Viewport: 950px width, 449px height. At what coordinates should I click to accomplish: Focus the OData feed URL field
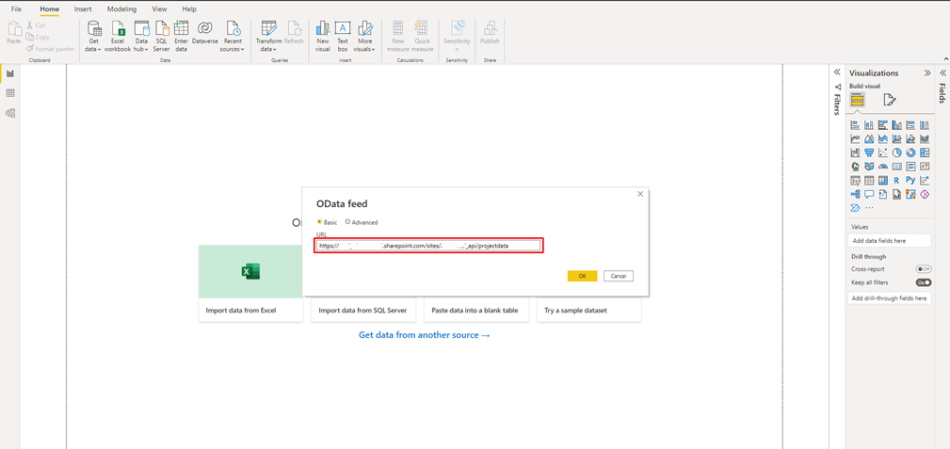(428, 245)
